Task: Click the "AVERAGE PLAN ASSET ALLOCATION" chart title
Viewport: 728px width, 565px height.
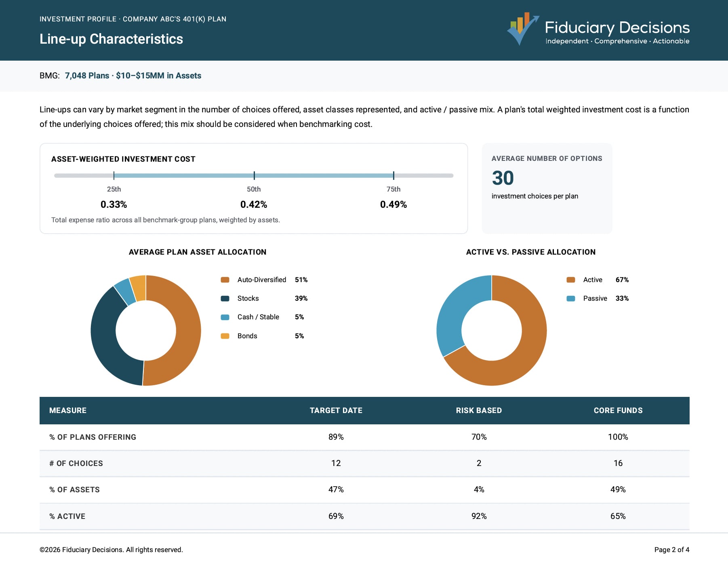Action: tap(198, 252)
